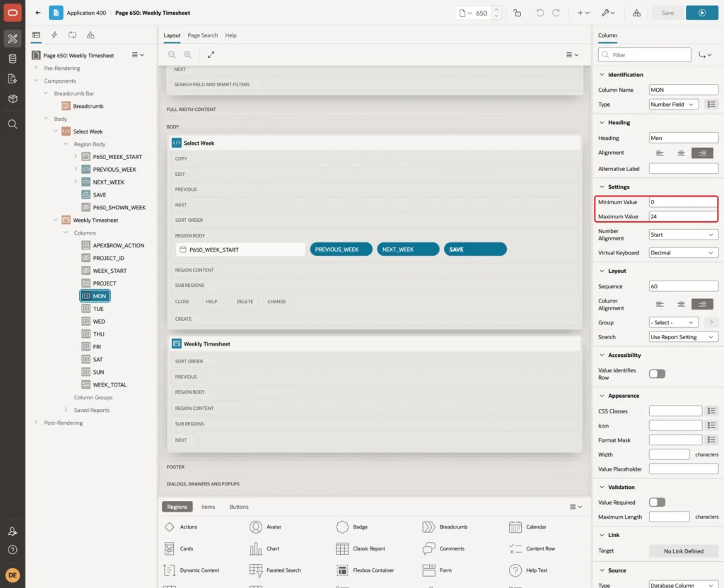The width and height of the screenshot is (724, 588).
Task: Open SQL Workshop database icon
Action: [x=13, y=59]
